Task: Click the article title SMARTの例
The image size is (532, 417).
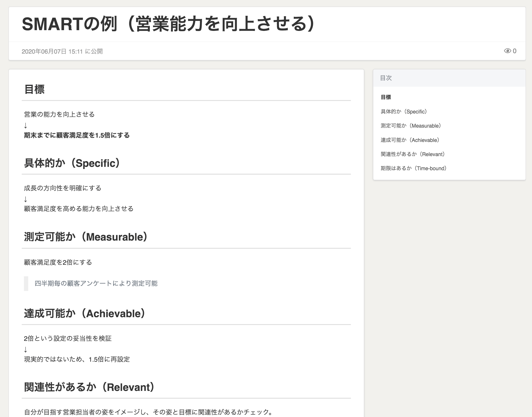Action: [x=168, y=24]
